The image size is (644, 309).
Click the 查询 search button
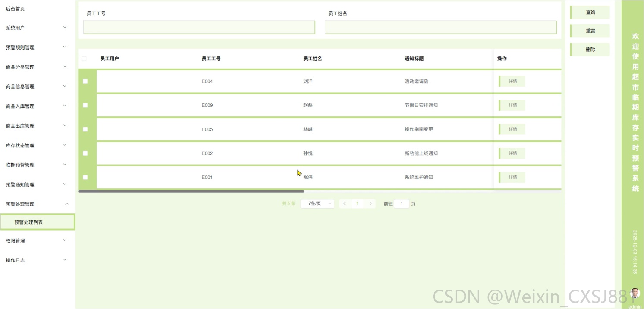click(590, 12)
